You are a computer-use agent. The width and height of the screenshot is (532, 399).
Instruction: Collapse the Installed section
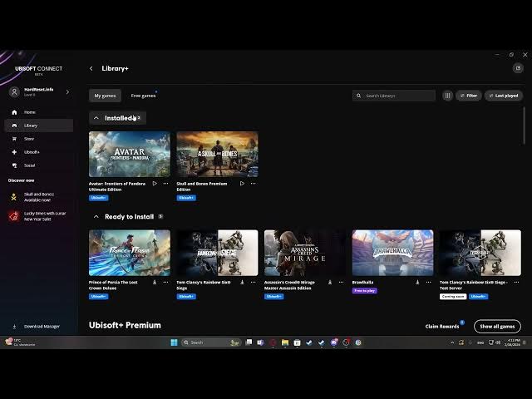coord(96,118)
